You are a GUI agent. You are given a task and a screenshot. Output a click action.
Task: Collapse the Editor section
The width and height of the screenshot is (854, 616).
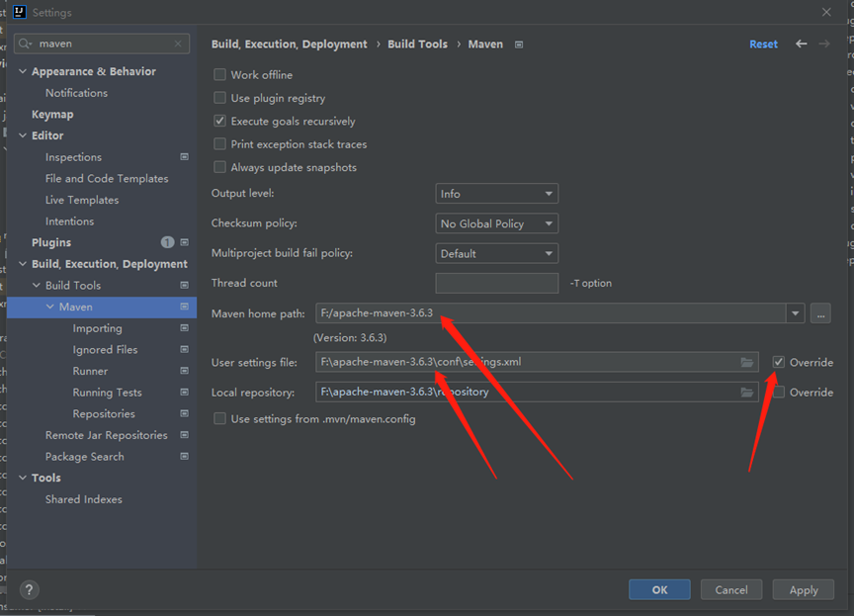point(23,135)
